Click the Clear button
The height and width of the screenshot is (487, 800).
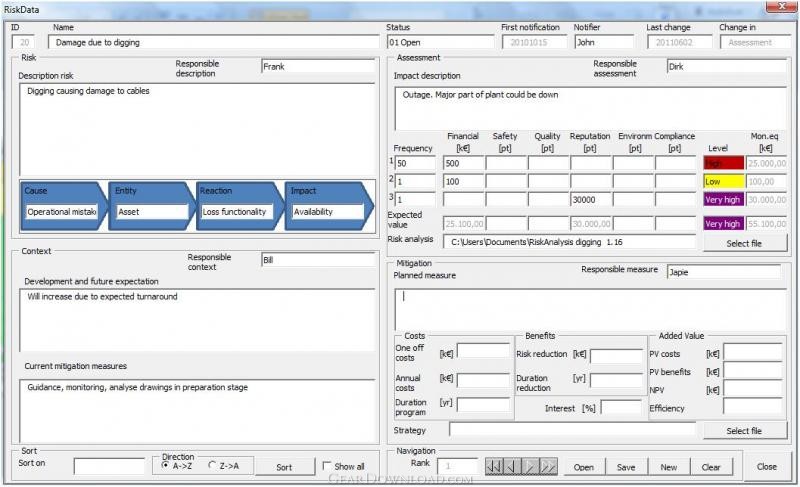pyautogui.click(x=711, y=467)
